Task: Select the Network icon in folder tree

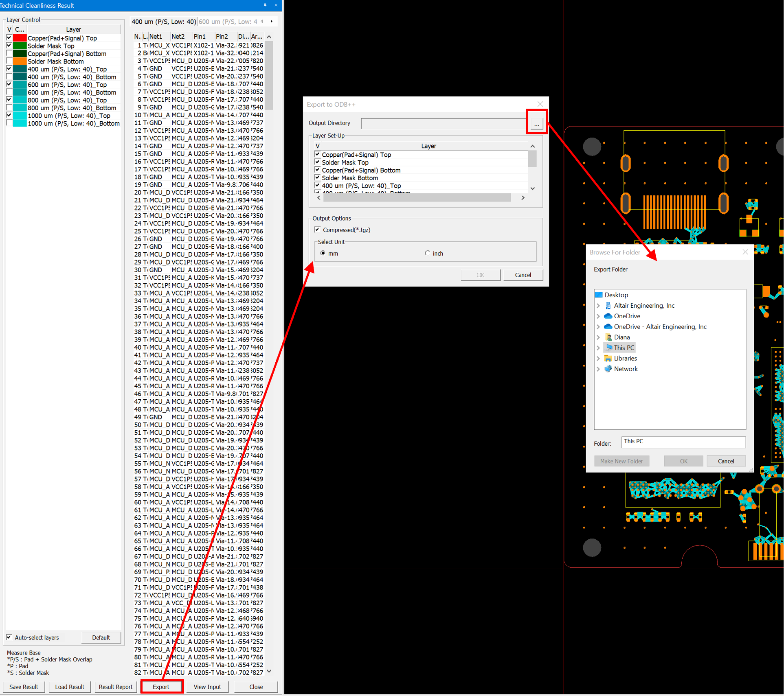Action: pyautogui.click(x=608, y=369)
